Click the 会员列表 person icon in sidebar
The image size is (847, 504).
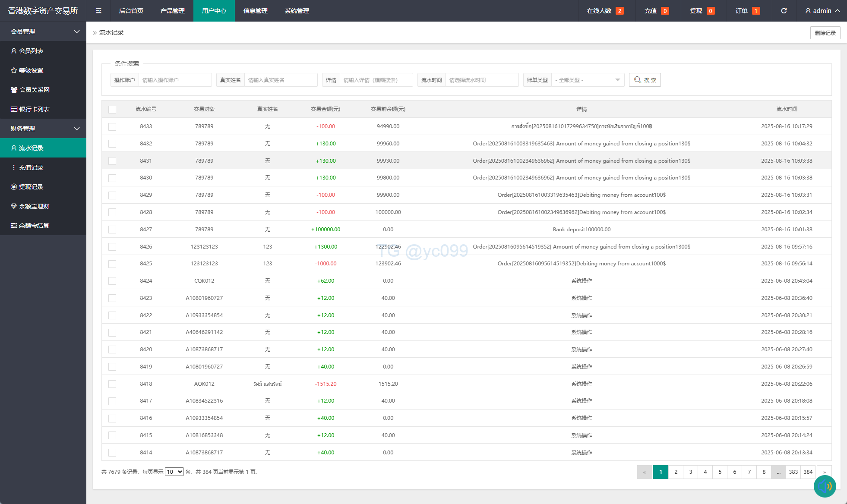point(14,51)
